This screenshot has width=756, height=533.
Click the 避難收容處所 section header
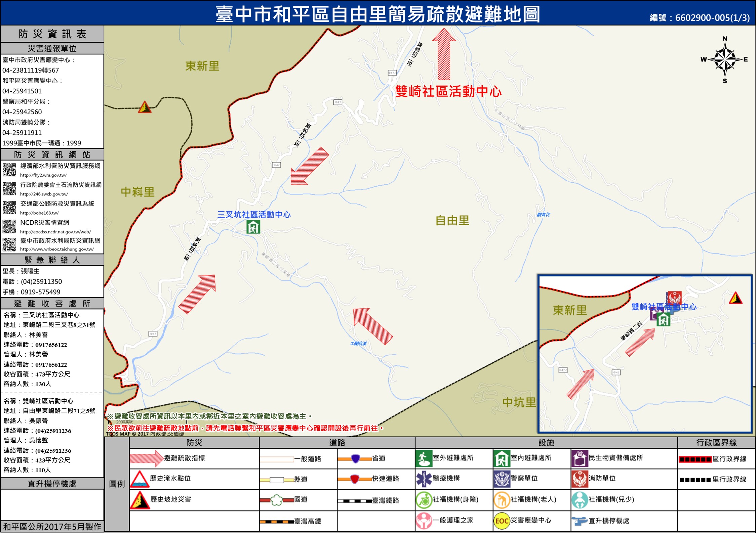point(52,303)
